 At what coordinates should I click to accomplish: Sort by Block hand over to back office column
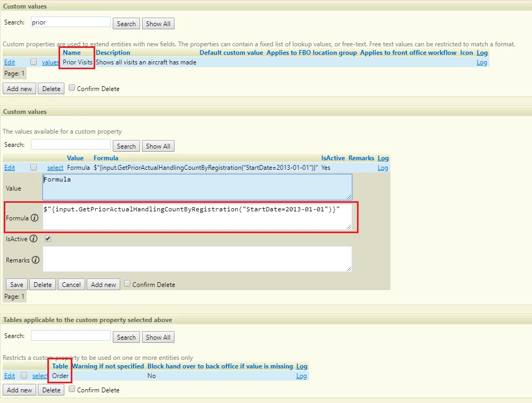(220, 366)
